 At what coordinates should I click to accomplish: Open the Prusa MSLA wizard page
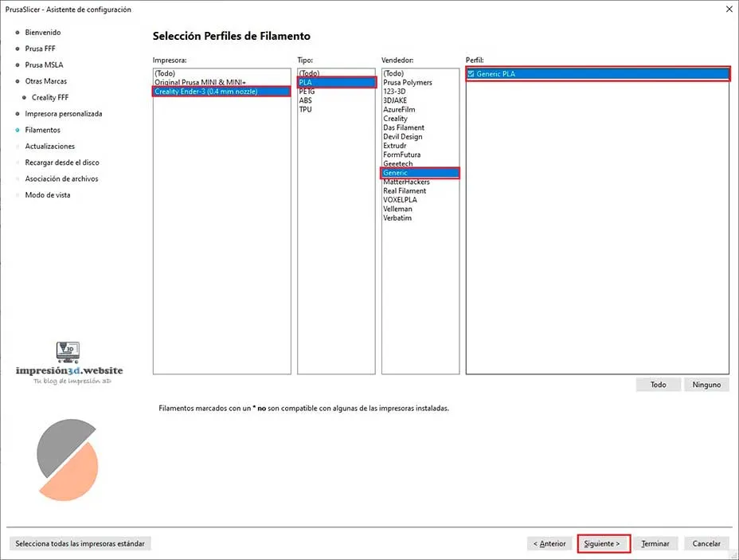(44, 65)
